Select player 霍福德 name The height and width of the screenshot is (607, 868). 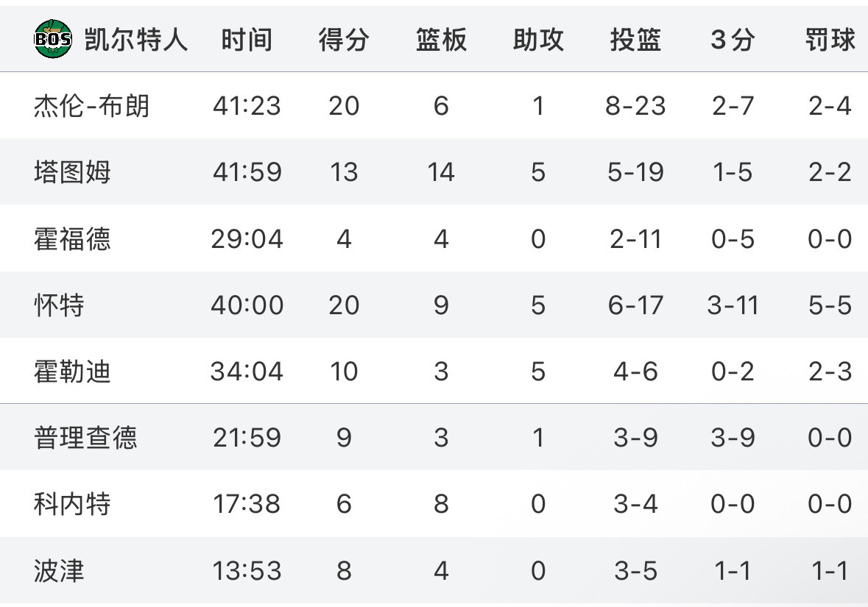72,238
